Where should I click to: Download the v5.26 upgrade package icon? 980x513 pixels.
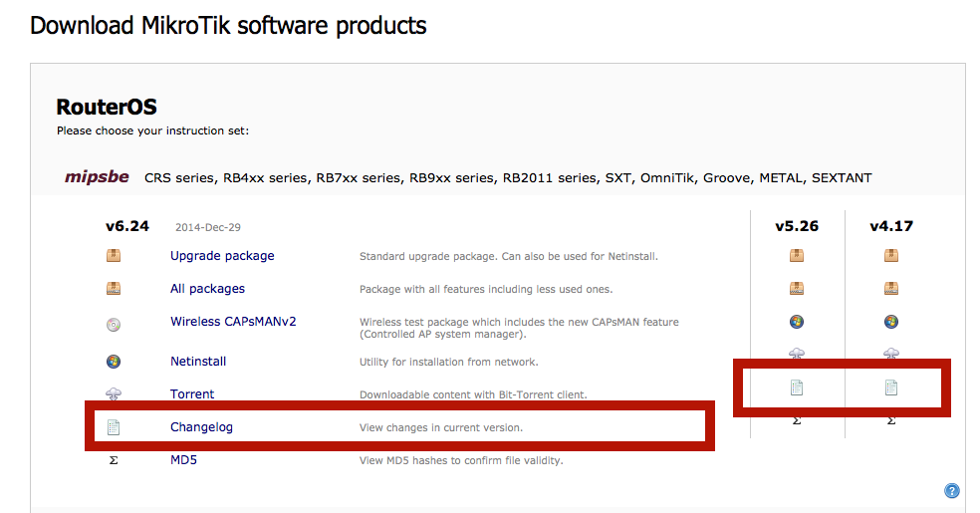point(797,256)
